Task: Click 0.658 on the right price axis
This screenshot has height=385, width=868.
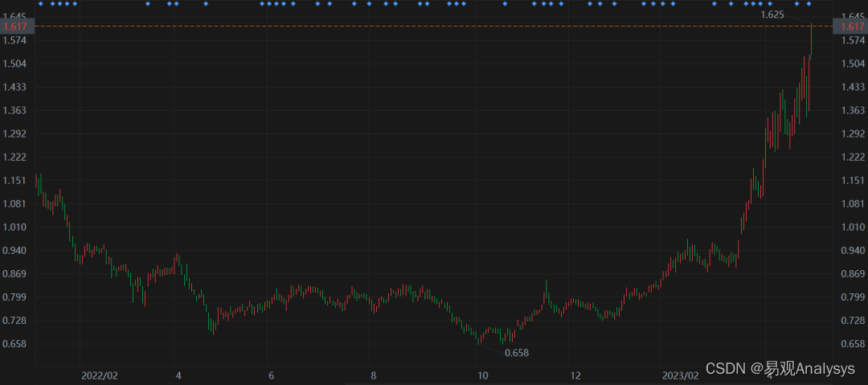Action: (853, 343)
